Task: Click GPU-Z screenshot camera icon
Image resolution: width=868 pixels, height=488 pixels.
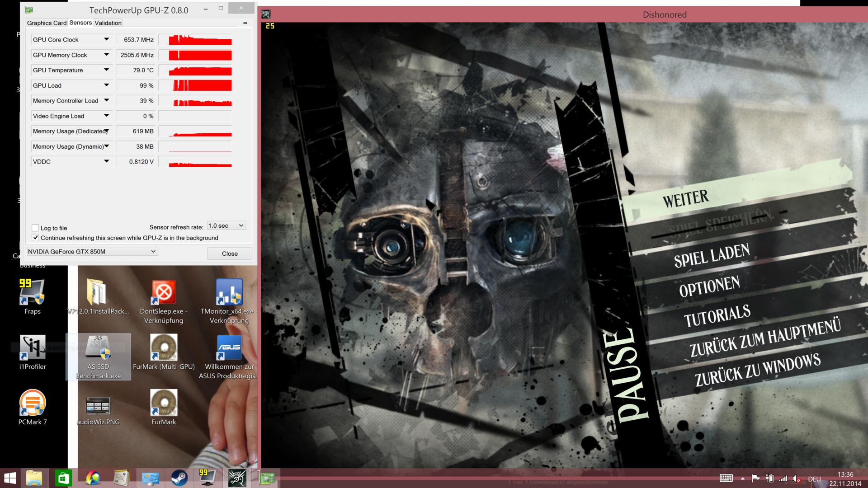Action: click(x=245, y=23)
